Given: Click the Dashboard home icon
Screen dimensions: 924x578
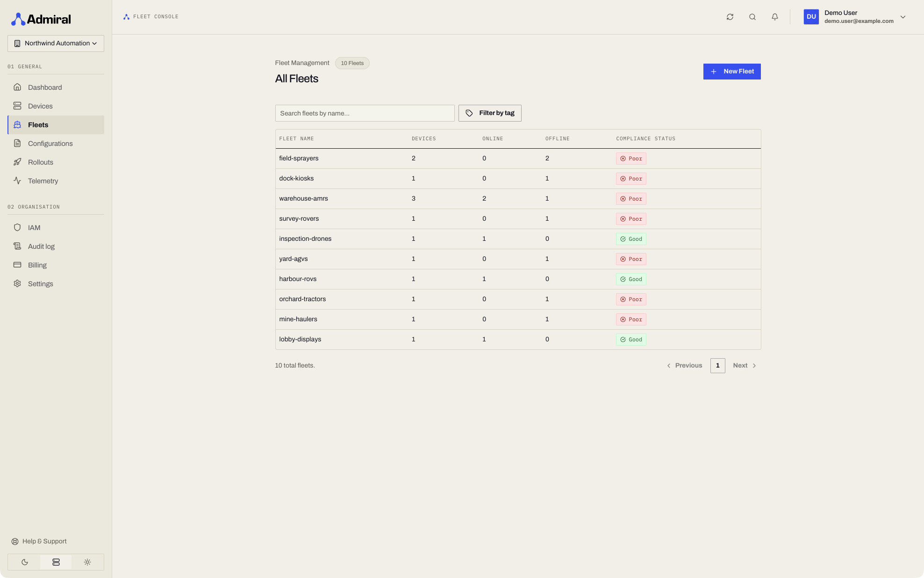Looking at the screenshot, I should (x=17, y=87).
